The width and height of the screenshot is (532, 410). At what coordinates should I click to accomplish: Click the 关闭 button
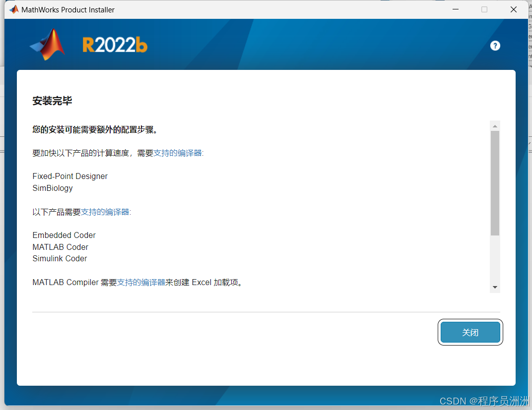click(470, 332)
